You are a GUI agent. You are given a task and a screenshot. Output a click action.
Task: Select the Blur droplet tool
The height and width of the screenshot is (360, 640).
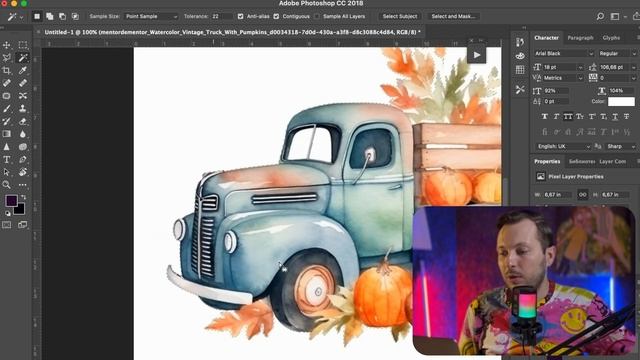tap(23, 134)
